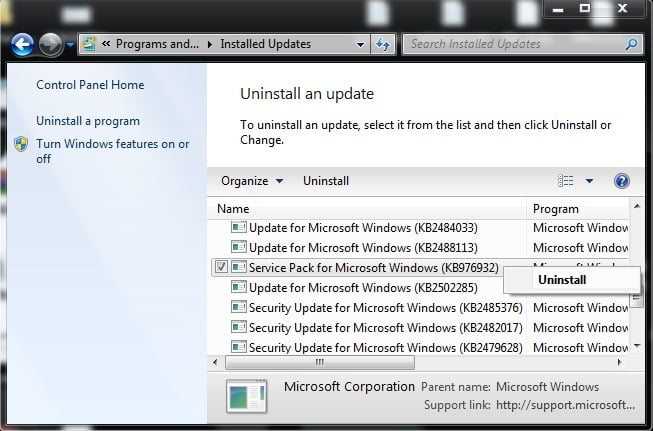Change view with the view icon
Viewport: 653px width, 431px height.
[566, 181]
